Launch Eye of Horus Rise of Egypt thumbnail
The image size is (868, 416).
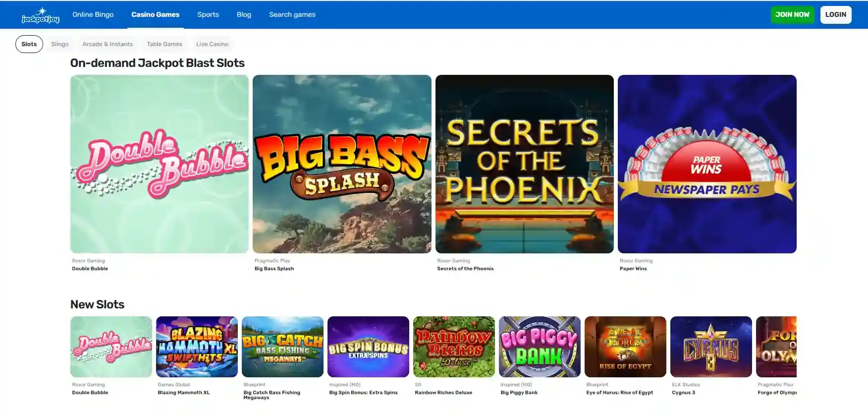point(625,347)
